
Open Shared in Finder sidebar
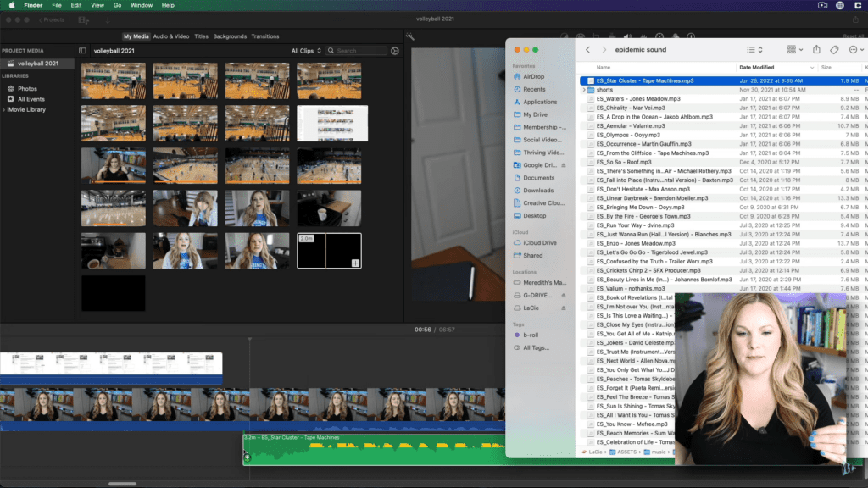tap(532, 256)
